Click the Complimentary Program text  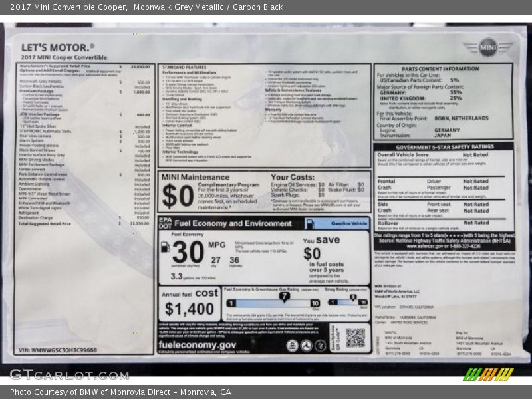(x=228, y=185)
